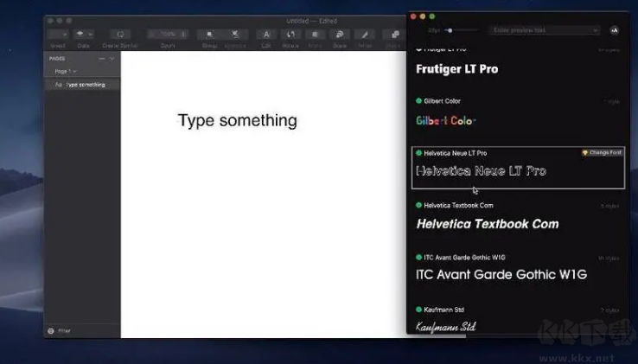The image size is (638, 364).
Task: Open the Data dropdown in Sketch toolbar
Action: [x=84, y=35]
